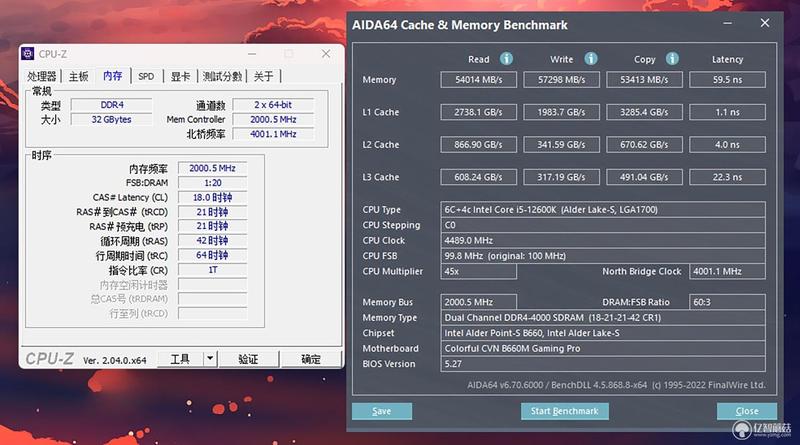The height and width of the screenshot is (445, 800).
Task: Click the Close button at AIDA64 bottom
Action: click(747, 411)
